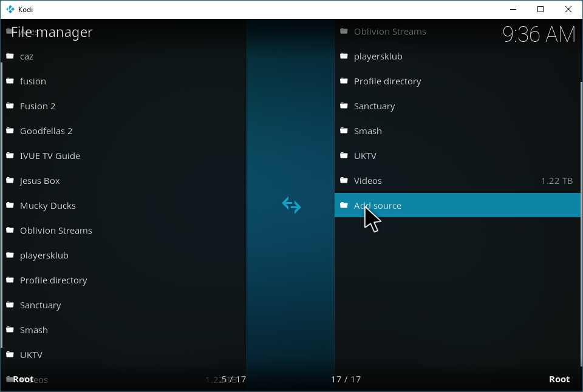Choose the IVUE TV Guide label

[x=50, y=156]
